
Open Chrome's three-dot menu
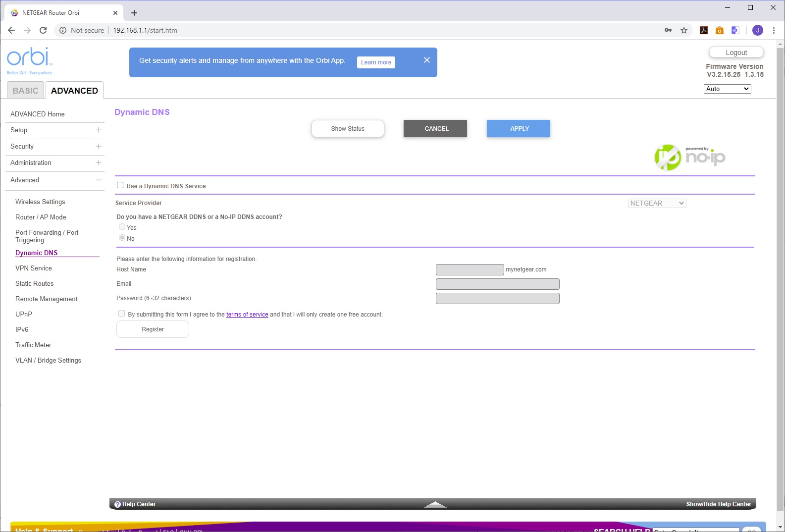click(774, 30)
